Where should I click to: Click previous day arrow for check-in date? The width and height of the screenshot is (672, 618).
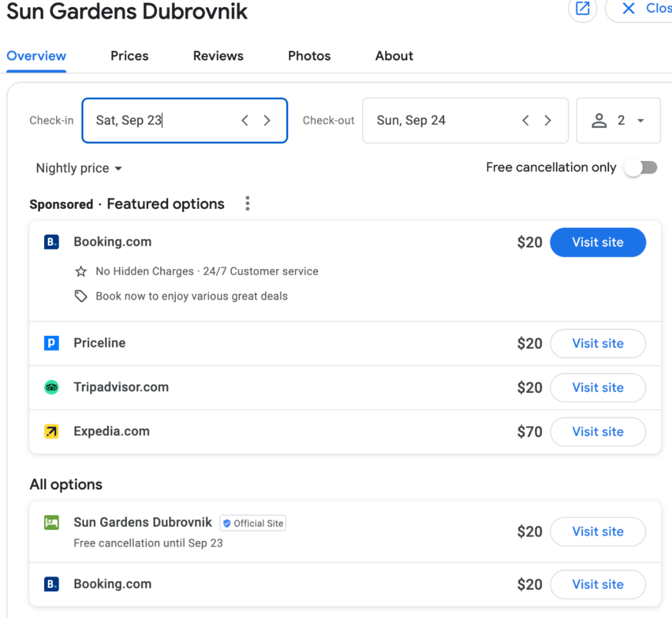tap(245, 121)
